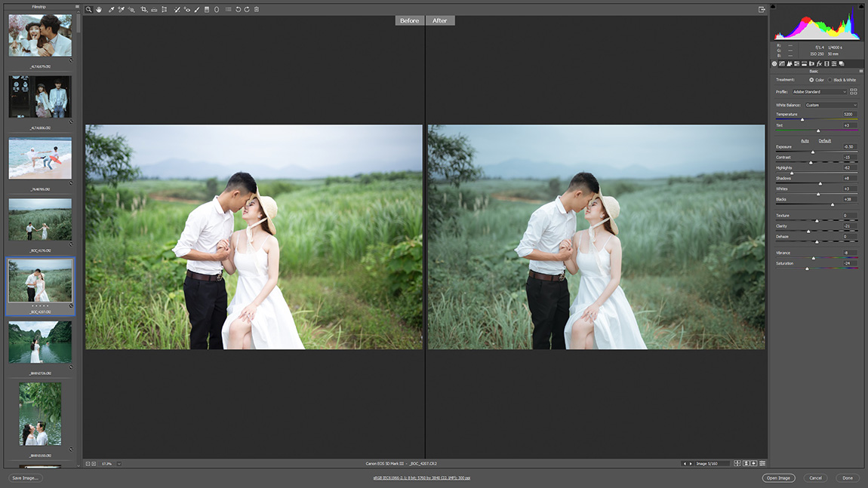Viewport: 868px width, 488px height.
Task: Expand the White Balance Custom dropdown
Action: 830,105
